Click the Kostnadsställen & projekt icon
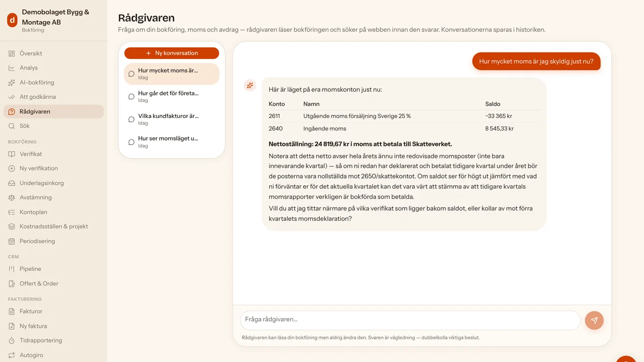This screenshot has height=362, width=644. tap(12, 226)
